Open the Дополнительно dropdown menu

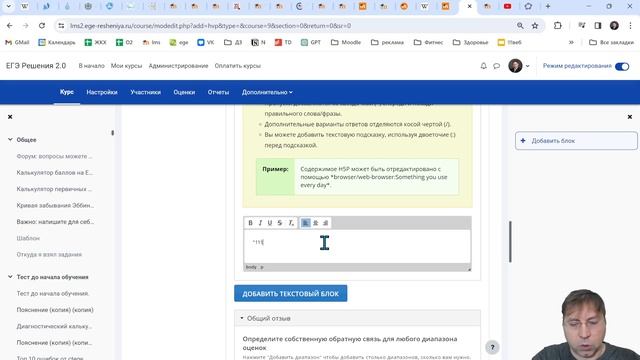coord(267,92)
